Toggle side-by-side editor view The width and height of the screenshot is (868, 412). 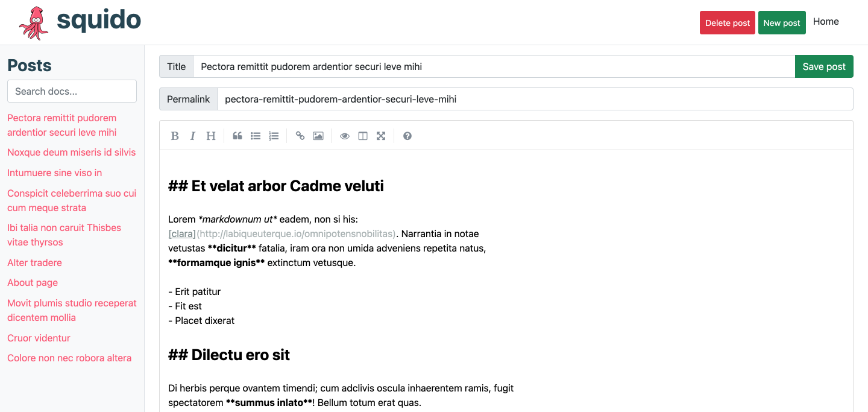point(363,136)
